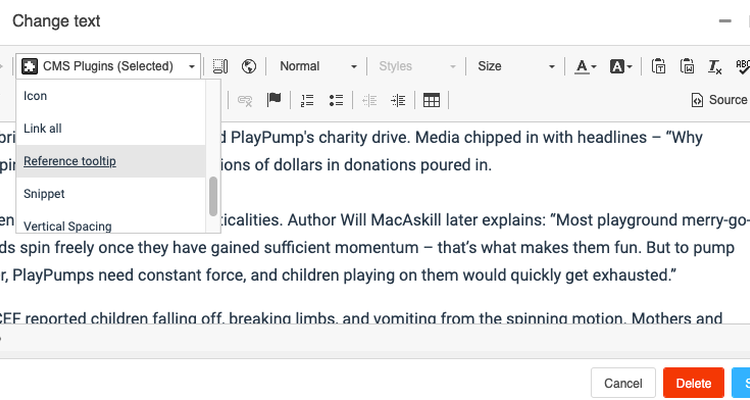This screenshot has width=750, height=400.
Task: Insert a numbered list
Action: [x=307, y=100]
